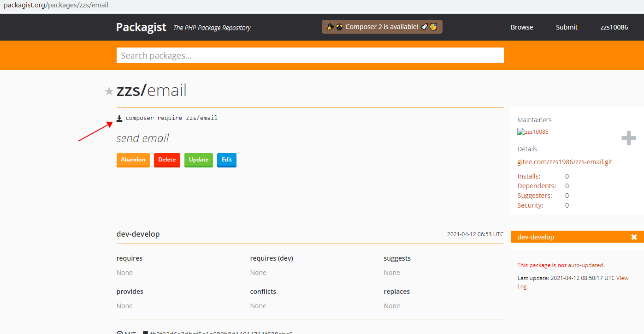Open the Dependents link
644x334 pixels.
coord(537,186)
